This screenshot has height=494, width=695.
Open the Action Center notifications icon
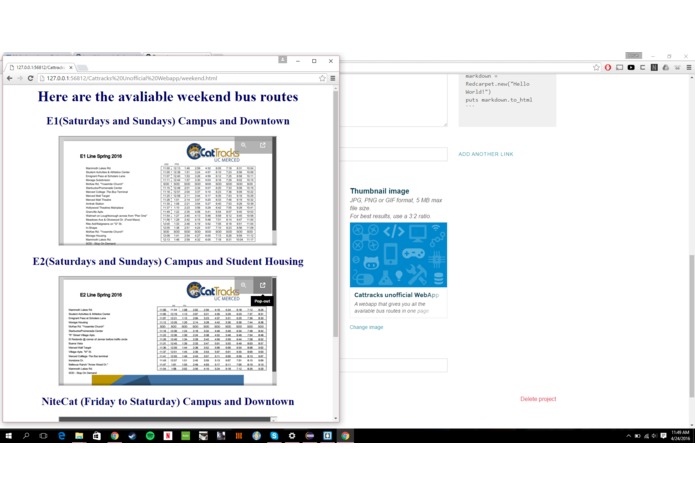(663, 436)
